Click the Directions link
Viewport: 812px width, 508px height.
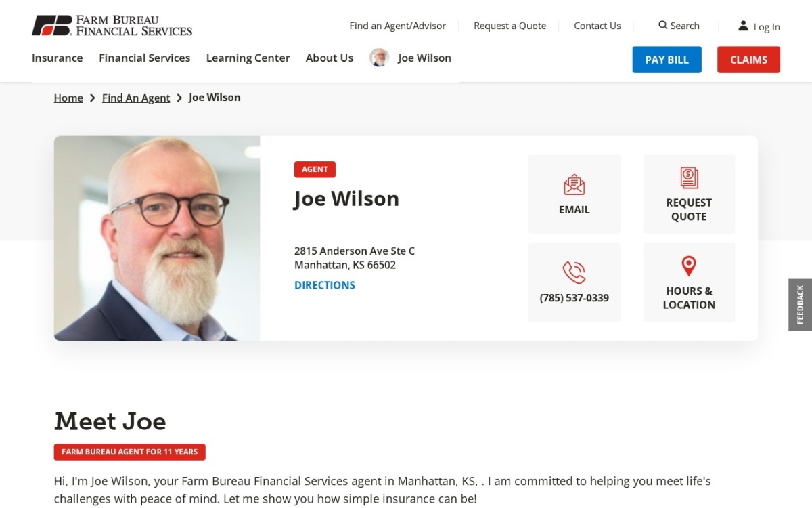click(x=324, y=285)
